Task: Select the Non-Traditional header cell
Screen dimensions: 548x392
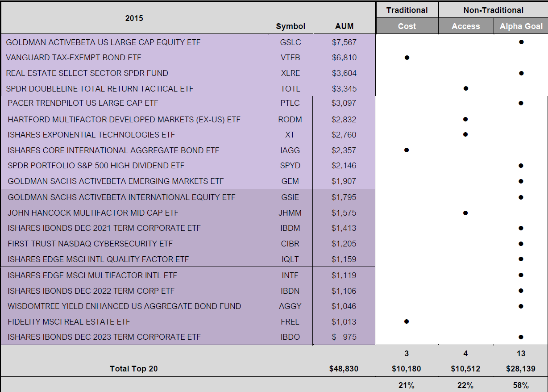Action: coord(494,10)
